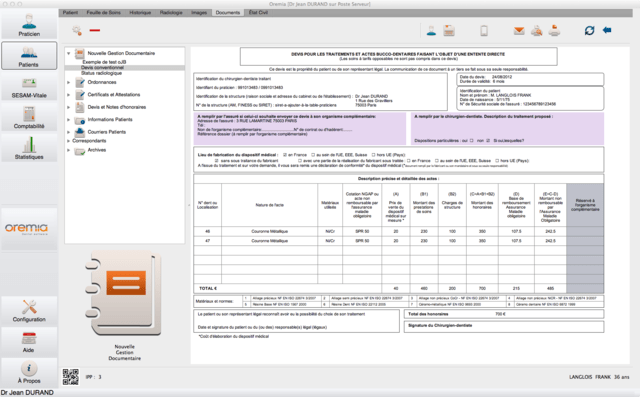The height and width of the screenshot is (397, 640).
Task: Click tooth number 46 table cell
Action: click(207, 231)
